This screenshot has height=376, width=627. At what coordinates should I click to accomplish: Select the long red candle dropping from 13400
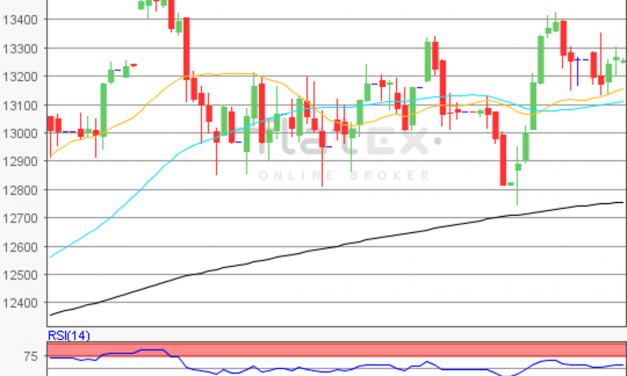[x=186, y=49]
